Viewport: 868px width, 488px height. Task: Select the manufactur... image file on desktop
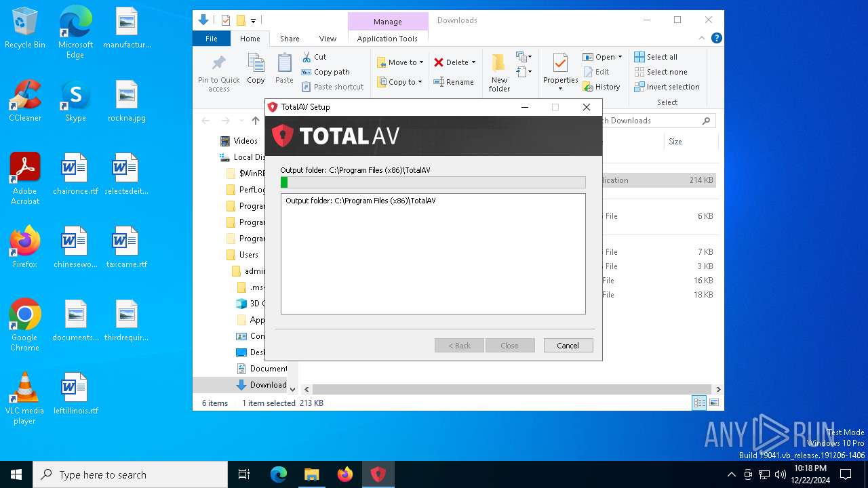127,28
